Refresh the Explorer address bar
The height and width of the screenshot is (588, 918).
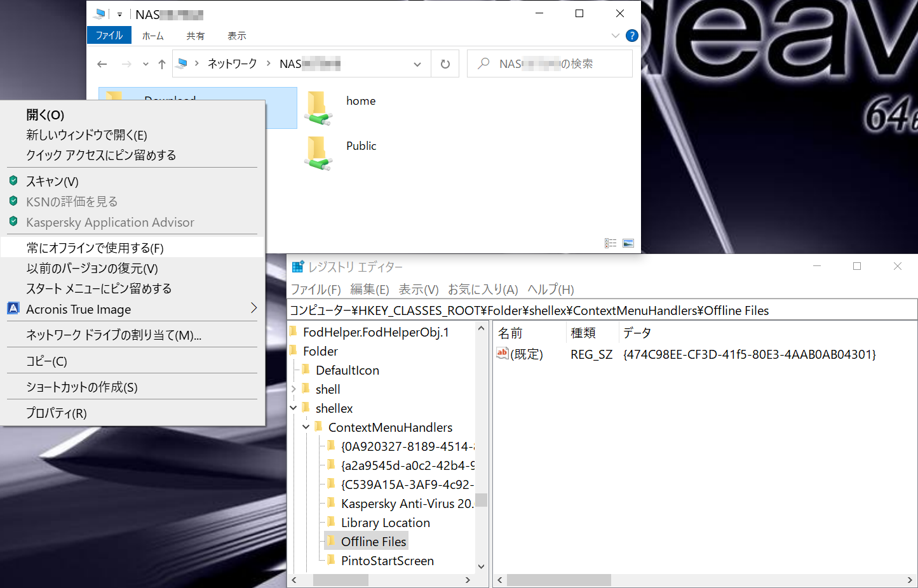(x=445, y=64)
